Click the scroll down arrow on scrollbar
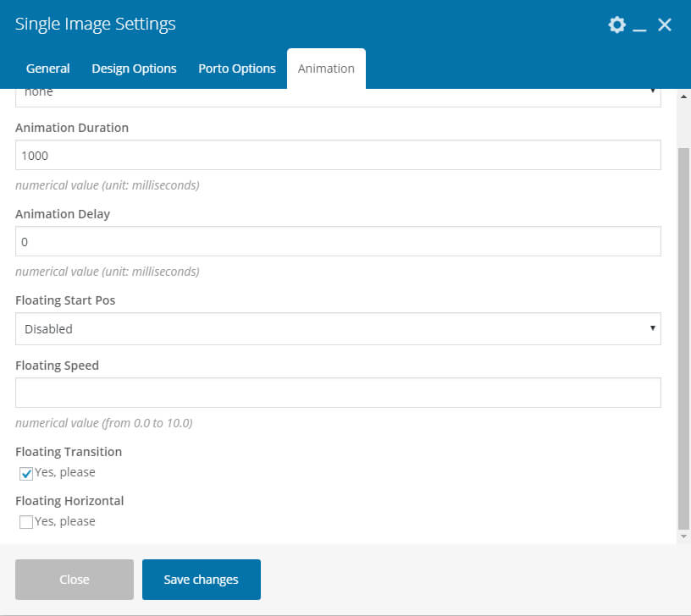The image size is (691, 616). pos(684,536)
